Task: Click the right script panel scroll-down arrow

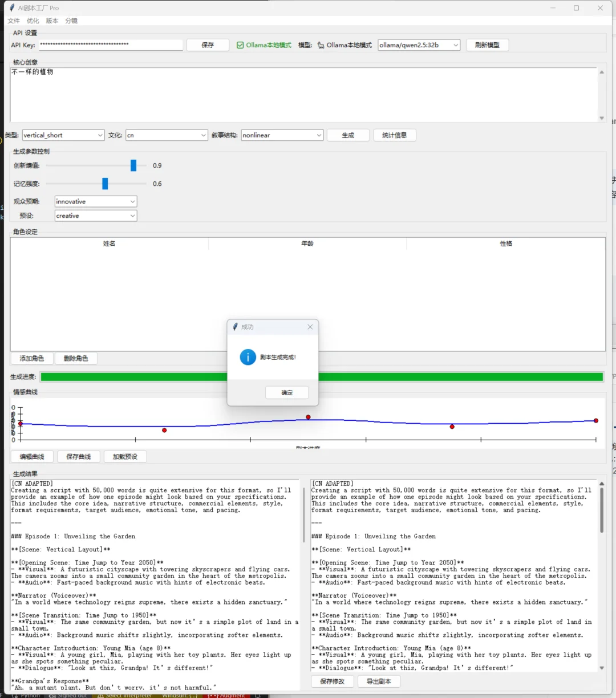Action: (x=602, y=668)
